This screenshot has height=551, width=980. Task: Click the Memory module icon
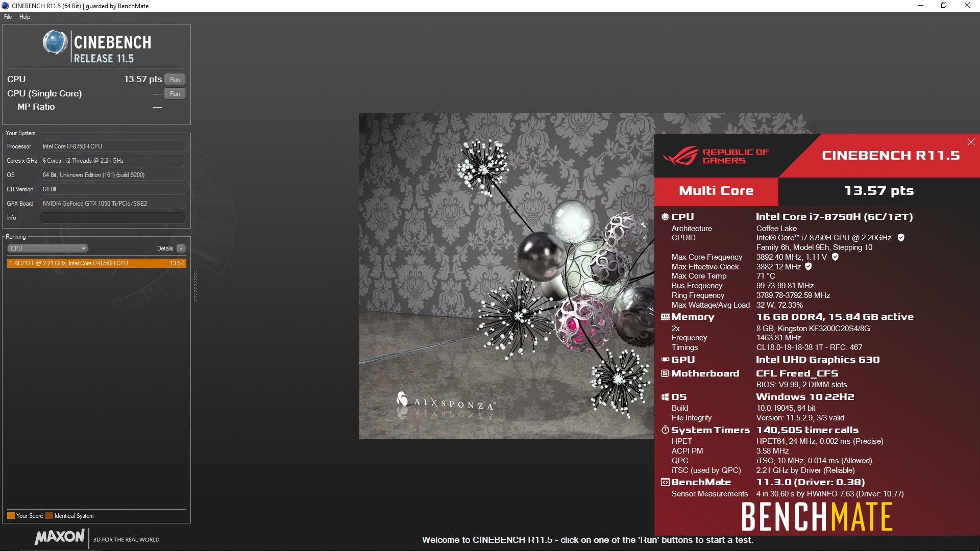tap(665, 317)
